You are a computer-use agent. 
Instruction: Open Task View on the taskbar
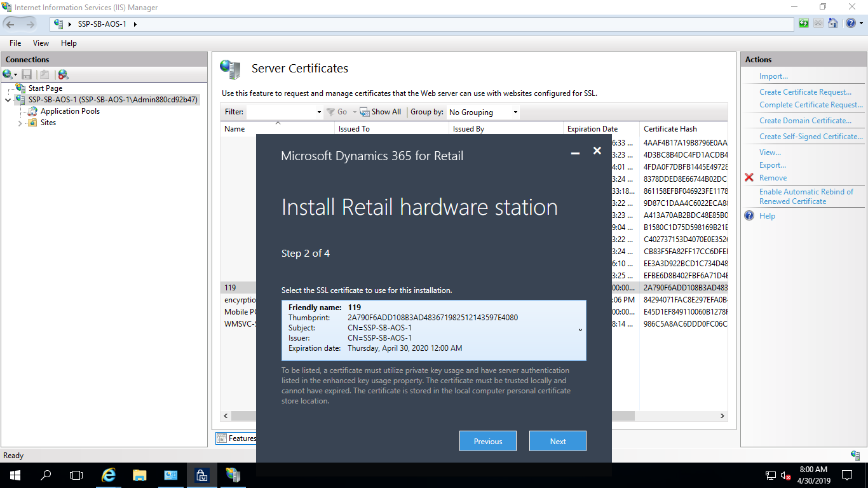click(76, 475)
